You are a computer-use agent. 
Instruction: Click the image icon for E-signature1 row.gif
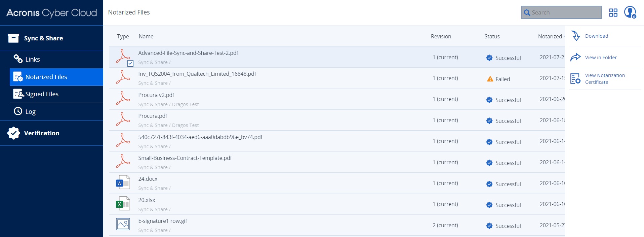pyautogui.click(x=123, y=225)
